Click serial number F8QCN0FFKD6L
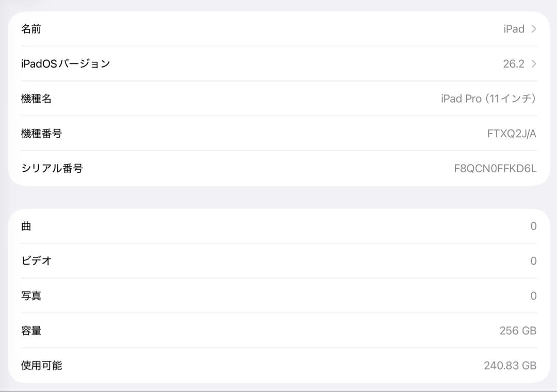This screenshot has height=392, width=557. pos(495,168)
